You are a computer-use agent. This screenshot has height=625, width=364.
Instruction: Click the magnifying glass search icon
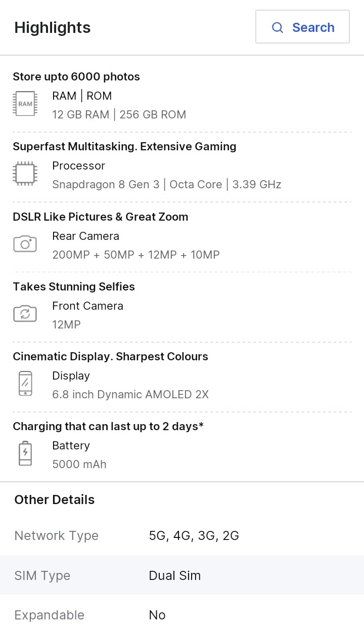pos(278,27)
